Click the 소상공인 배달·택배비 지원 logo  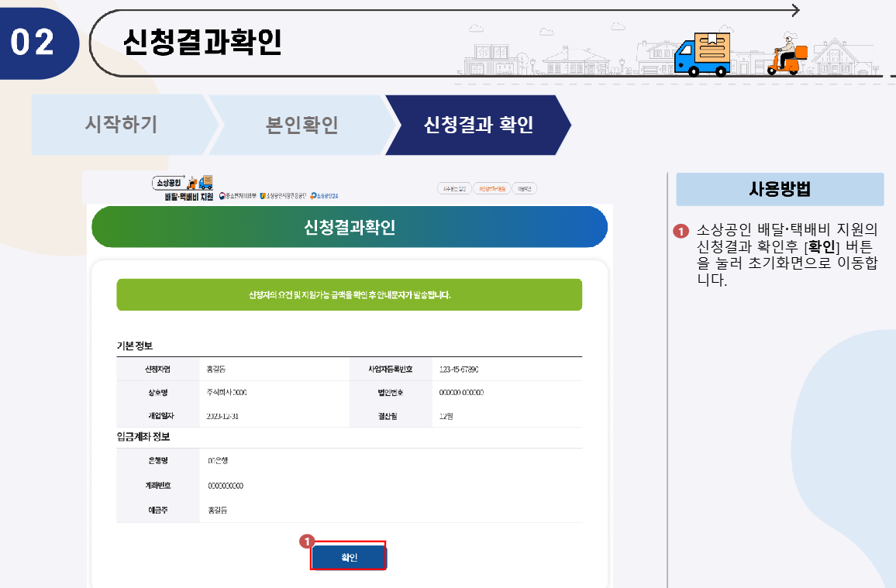[184, 188]
